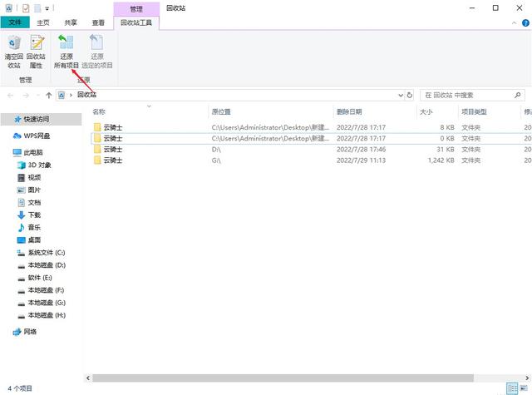Select 云骑士 folder sized 0 KB
This screenshot has height=395, width=532.
click(x=113, y=138)
